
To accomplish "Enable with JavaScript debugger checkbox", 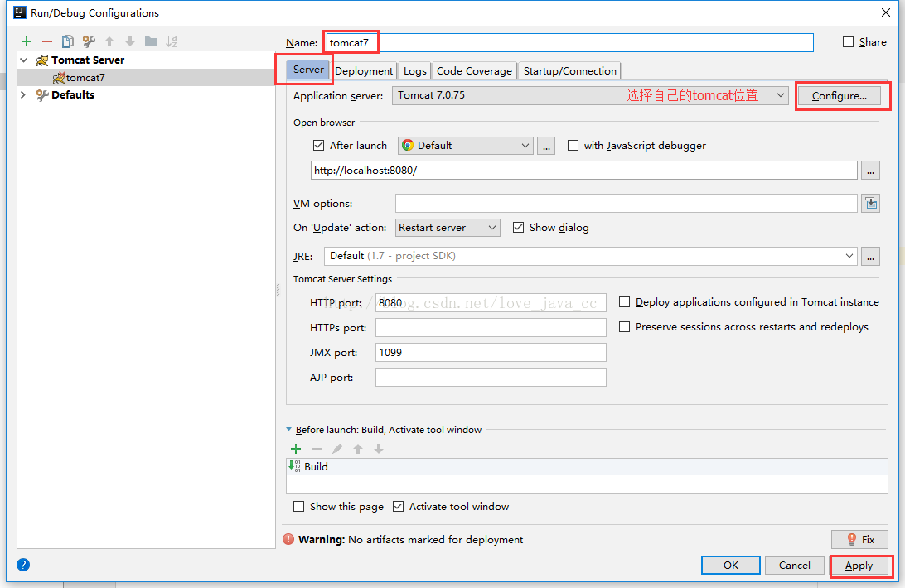I will 573,146.
